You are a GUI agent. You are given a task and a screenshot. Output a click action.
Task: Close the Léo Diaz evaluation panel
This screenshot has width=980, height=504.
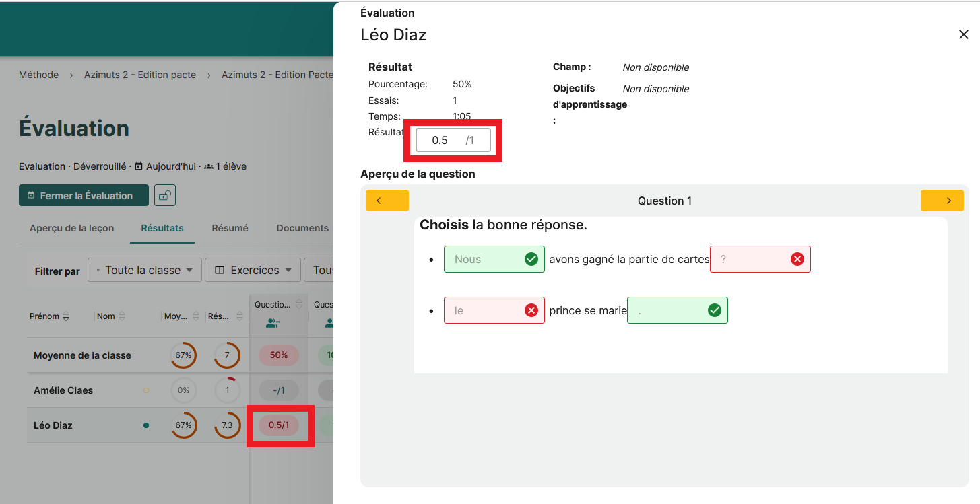click(x=963, y=35)
